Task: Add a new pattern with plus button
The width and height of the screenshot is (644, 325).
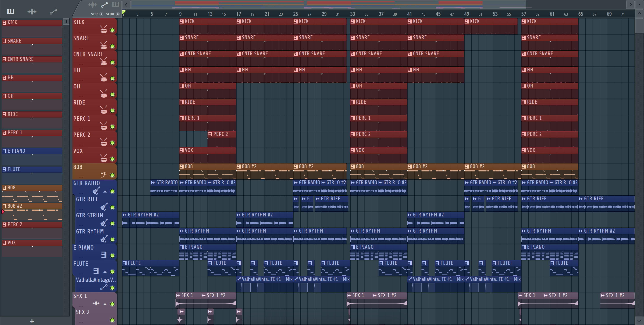Action: tap(32, 321)
